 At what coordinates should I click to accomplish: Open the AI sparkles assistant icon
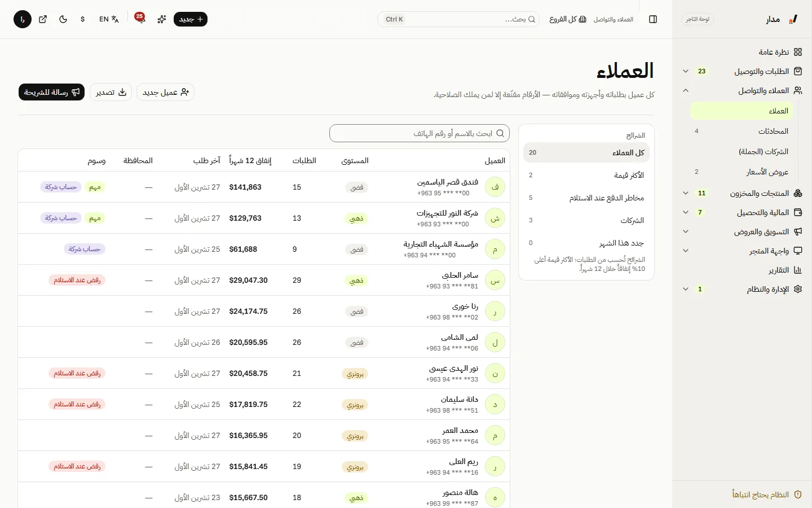[x=162, y=19]
